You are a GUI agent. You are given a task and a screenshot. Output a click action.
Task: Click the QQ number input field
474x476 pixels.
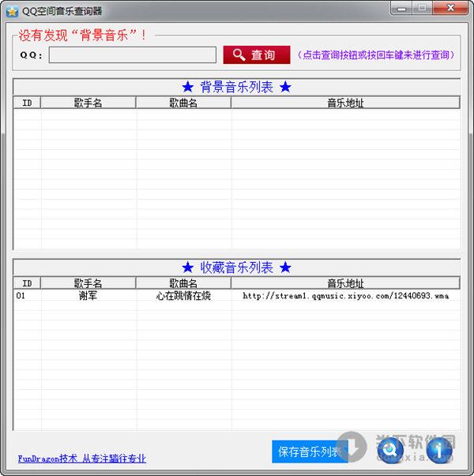pos(133,55)
